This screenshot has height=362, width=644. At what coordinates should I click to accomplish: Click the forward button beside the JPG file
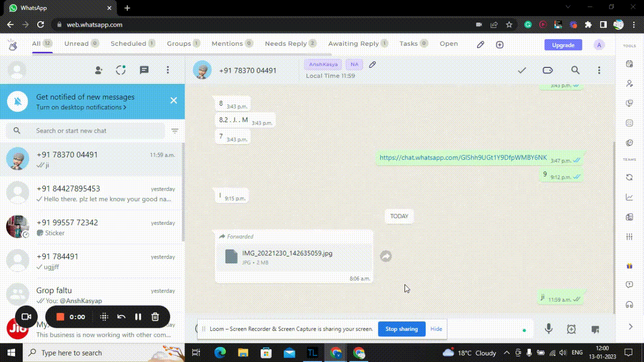click(x=386, y=256)
